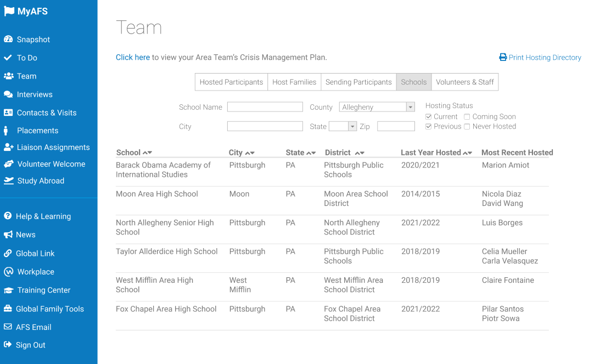Click the 2020/2021 last year hosted cell
The height and width of the screenshot is (364, 600).
click(420, 165)
